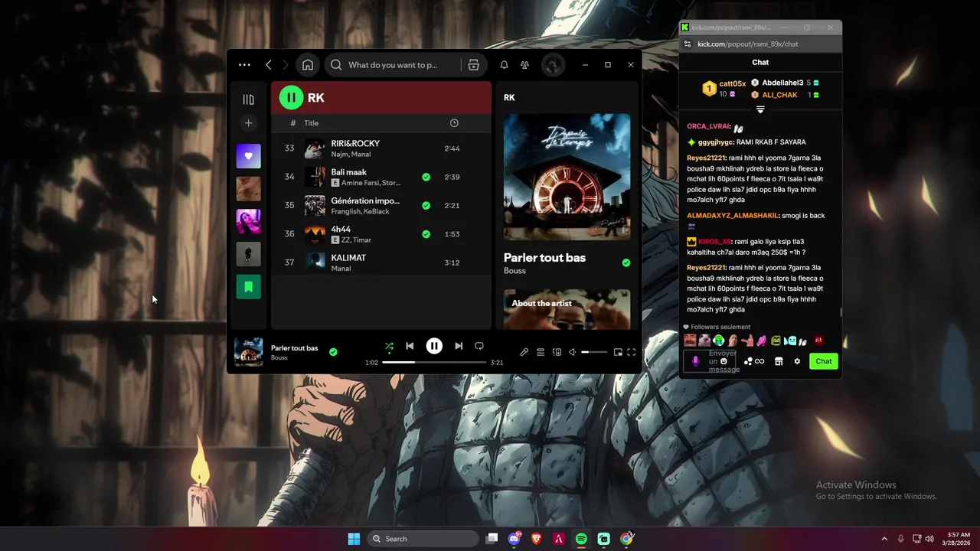Viewport: 980px width, 551px height.
Task: Open artist link Najm, Manal
Action: click(351, 155)
